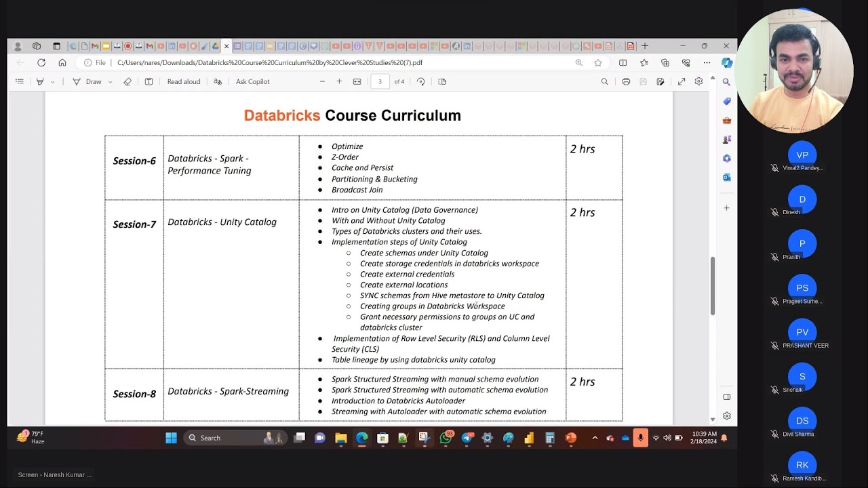868x488 pixels.
Task: Edit the page number field
Action: tap(380, 81)
